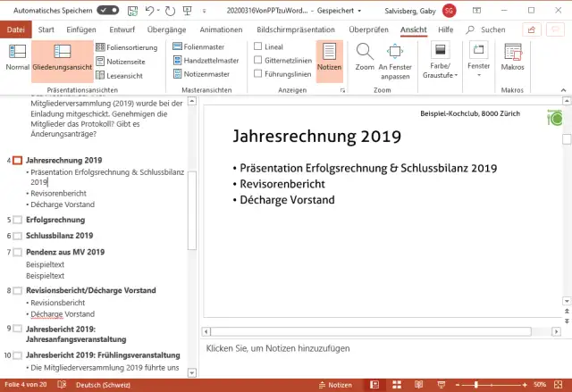Toggle Automatisches Speichern switch
Viewport: 572px width, 392px height.
[108, 11]
